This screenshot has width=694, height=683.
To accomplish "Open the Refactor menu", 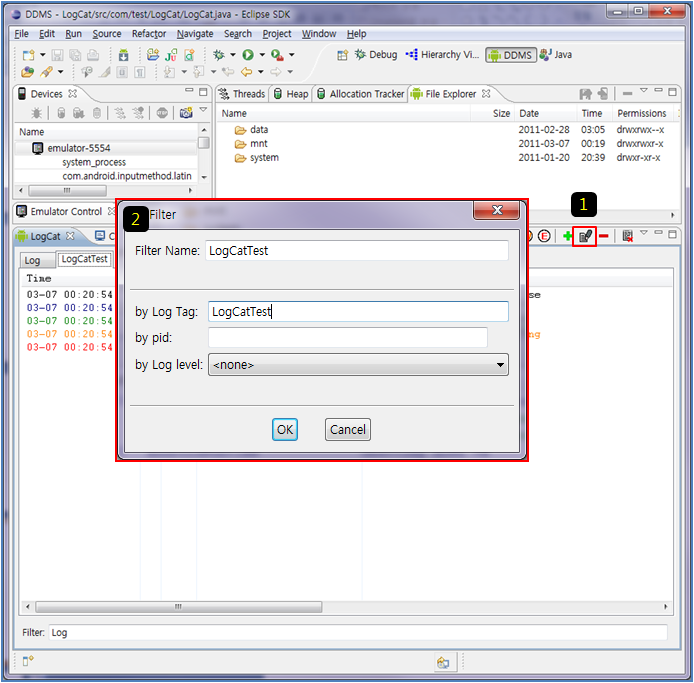I will [149, 34].
